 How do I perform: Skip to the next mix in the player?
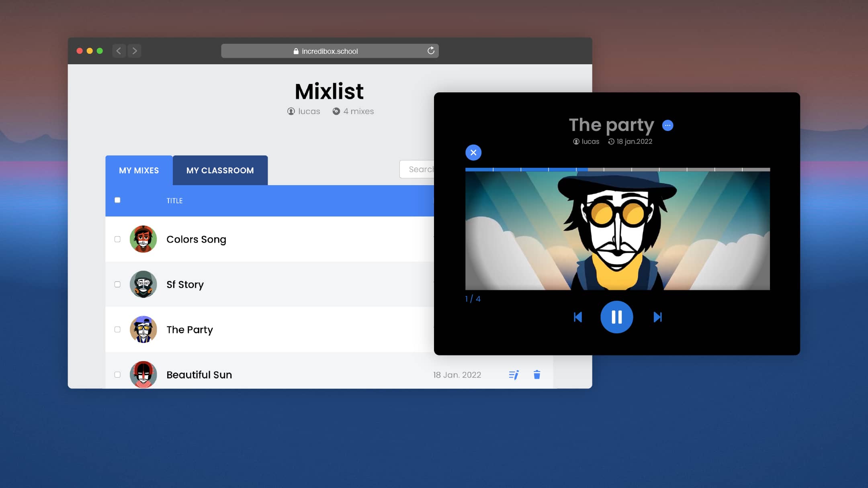pos(658,317)
